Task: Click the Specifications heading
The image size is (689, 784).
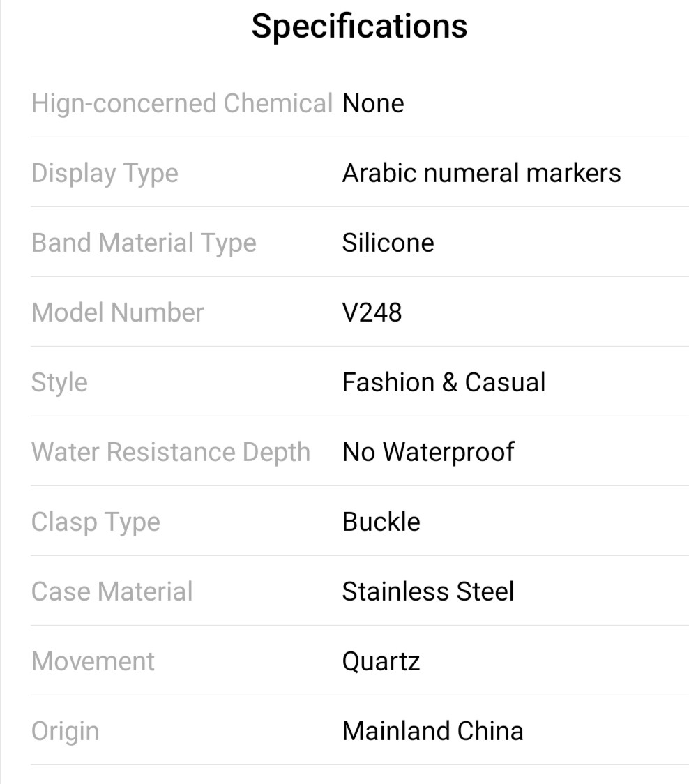Action: pos(359,27)
